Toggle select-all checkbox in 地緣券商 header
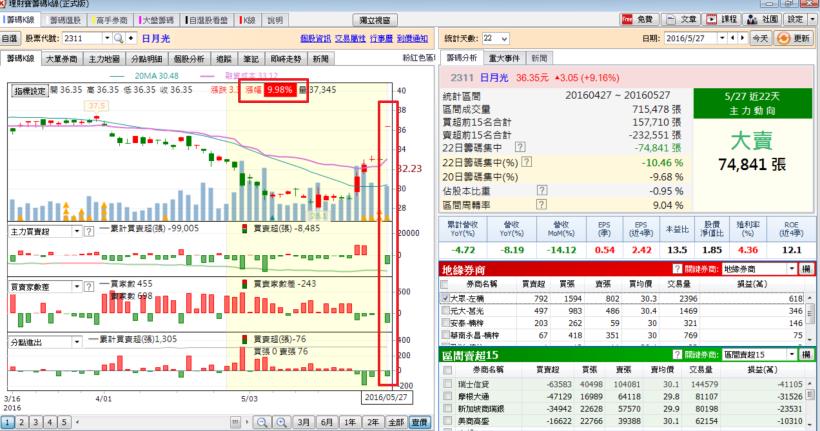820x431 pixels. (445, 285)
